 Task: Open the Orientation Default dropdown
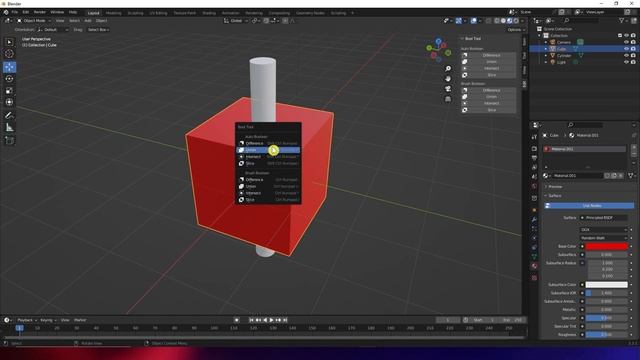[x=53, y=30]
